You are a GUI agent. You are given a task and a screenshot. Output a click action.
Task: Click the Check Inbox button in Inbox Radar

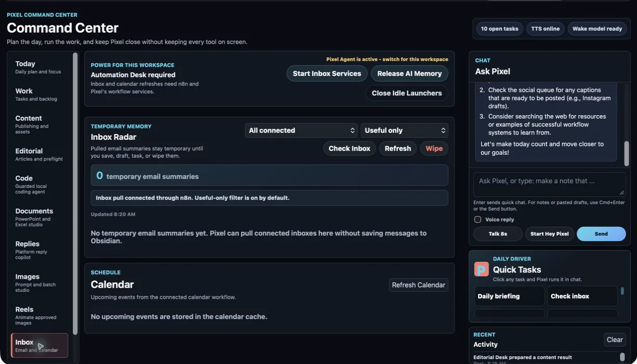(x=349, y=148)
